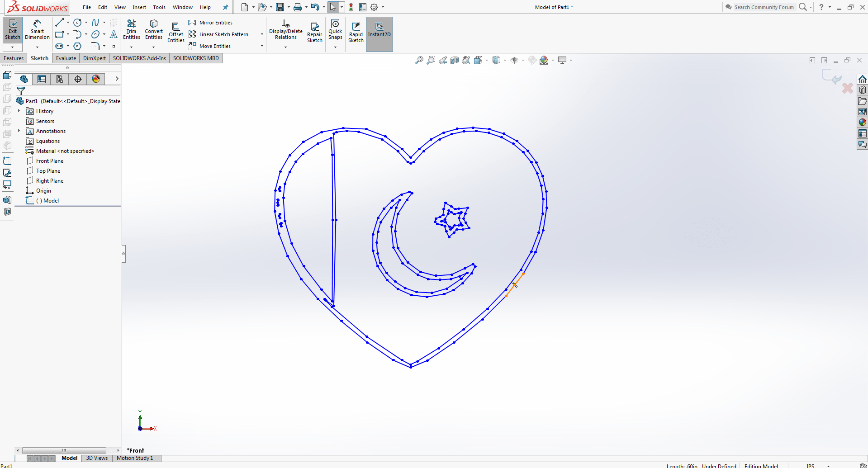Click Zoom to Area icon

(431, 60)
